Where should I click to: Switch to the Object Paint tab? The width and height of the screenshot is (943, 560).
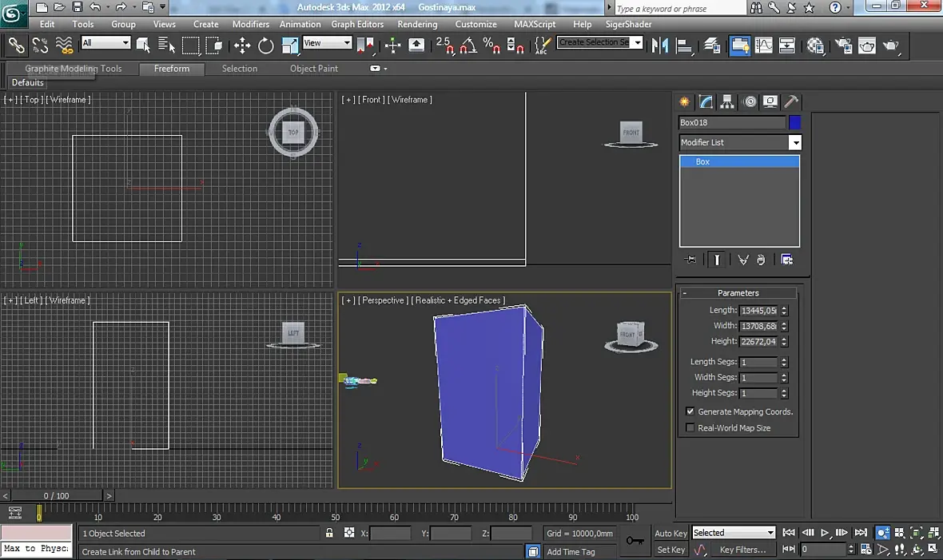click(x=313, y=69)
